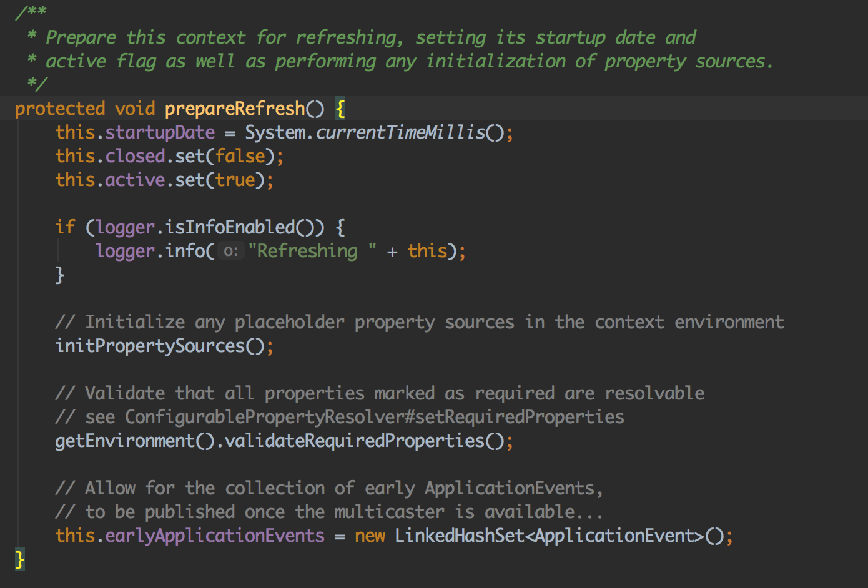Click 'this' after the plus sign

coord(428,251)
